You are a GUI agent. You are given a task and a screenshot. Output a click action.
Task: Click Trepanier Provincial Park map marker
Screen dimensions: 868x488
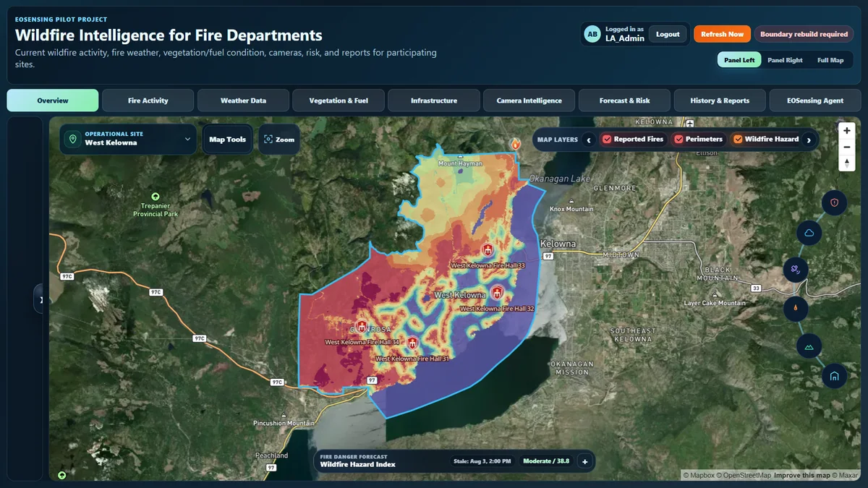click(155, 197)
